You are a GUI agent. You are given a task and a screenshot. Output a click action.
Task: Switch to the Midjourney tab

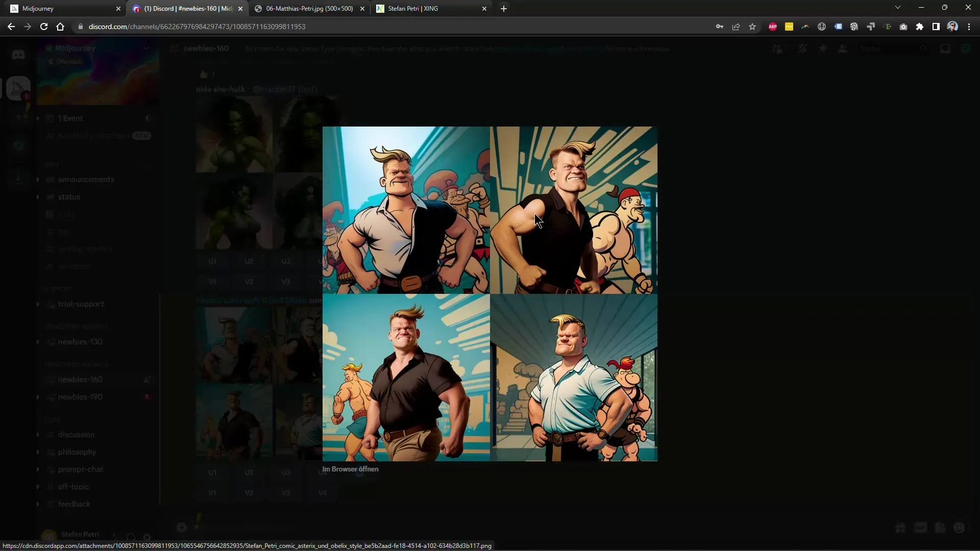click(x=64, y=9)
